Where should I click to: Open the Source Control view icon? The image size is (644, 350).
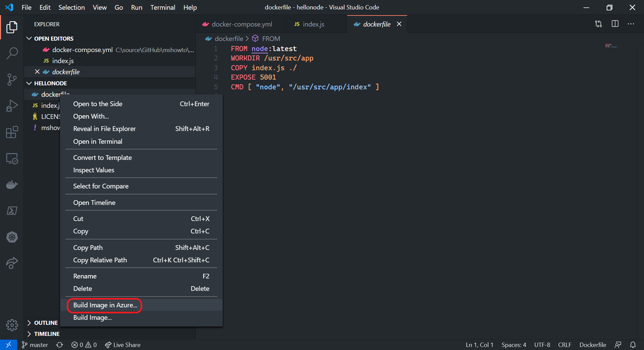click(x=12, y=79)
